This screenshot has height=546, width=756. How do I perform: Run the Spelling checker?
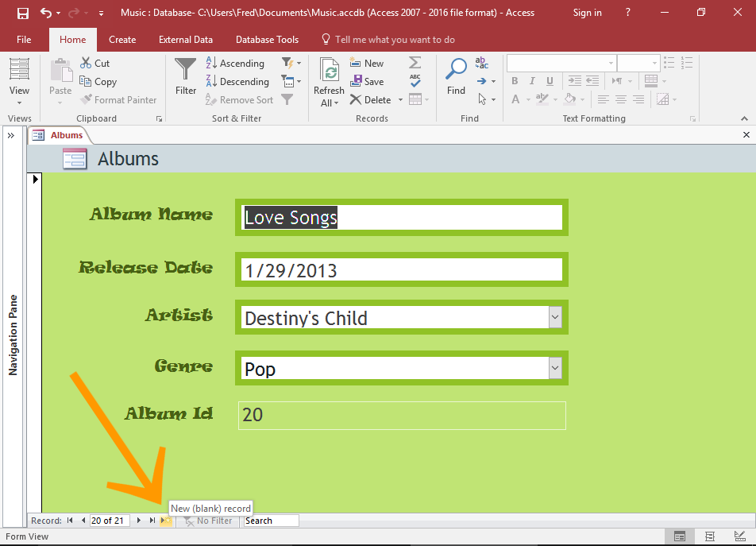tap(415, 80)
